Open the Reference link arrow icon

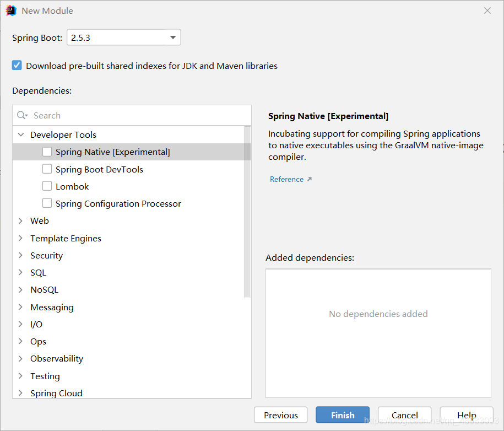[x=309, y=179]
